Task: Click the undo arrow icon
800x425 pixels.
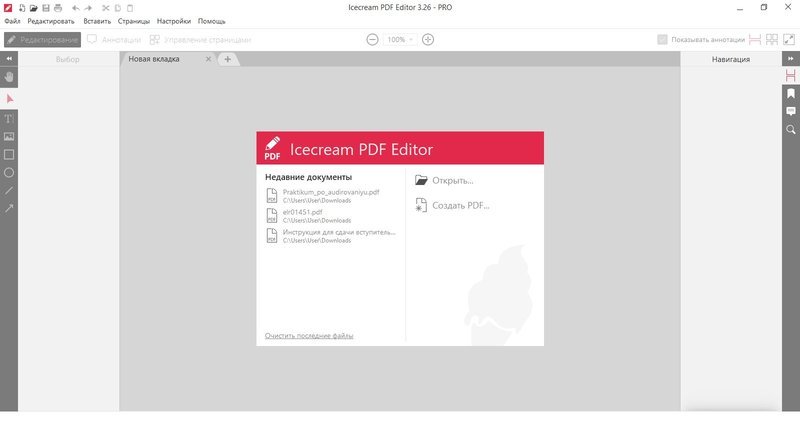Action: 76,8
